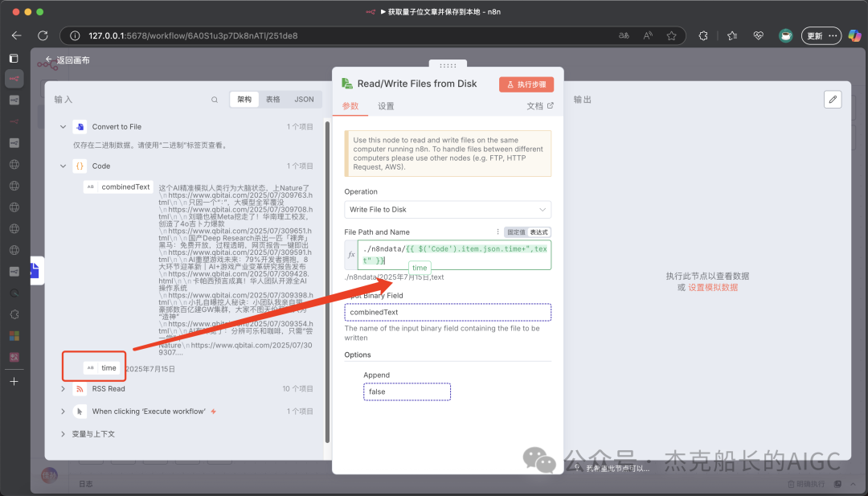The height and width of the screenshot is (496, 868).
Task: Open the Operation dropdown
Action: click(448, 209)
